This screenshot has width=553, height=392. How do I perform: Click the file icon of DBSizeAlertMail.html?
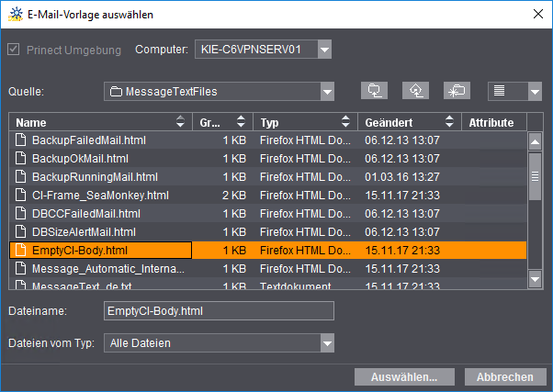[x=20, y=232]
